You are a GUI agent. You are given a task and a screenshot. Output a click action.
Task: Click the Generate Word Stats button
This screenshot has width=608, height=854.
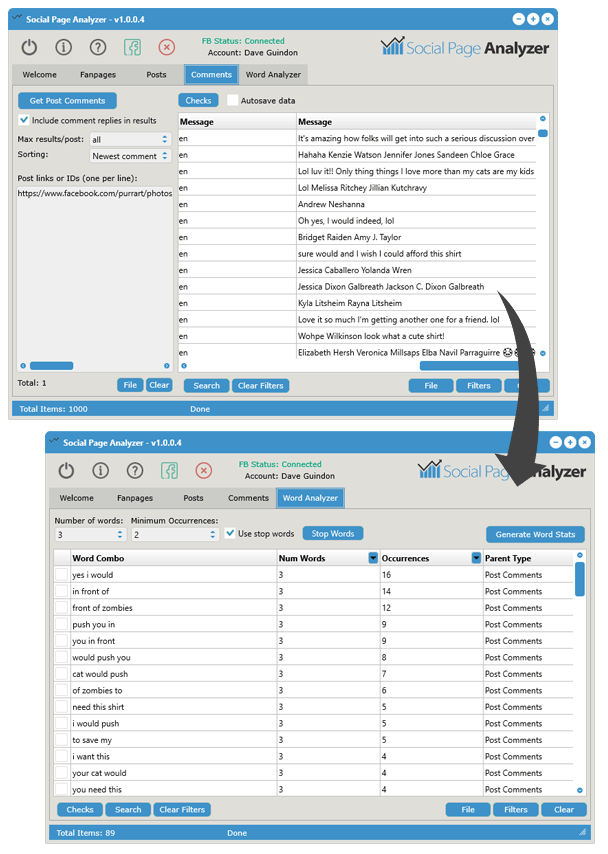point(535,534)
